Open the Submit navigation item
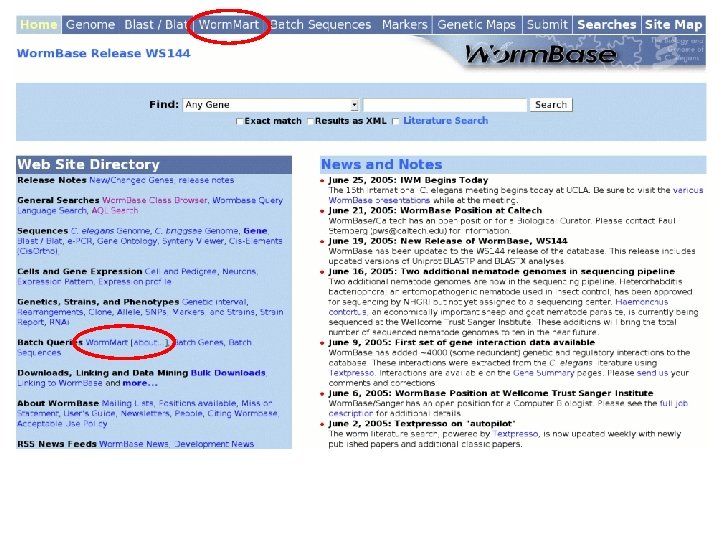 pos(547,24)
